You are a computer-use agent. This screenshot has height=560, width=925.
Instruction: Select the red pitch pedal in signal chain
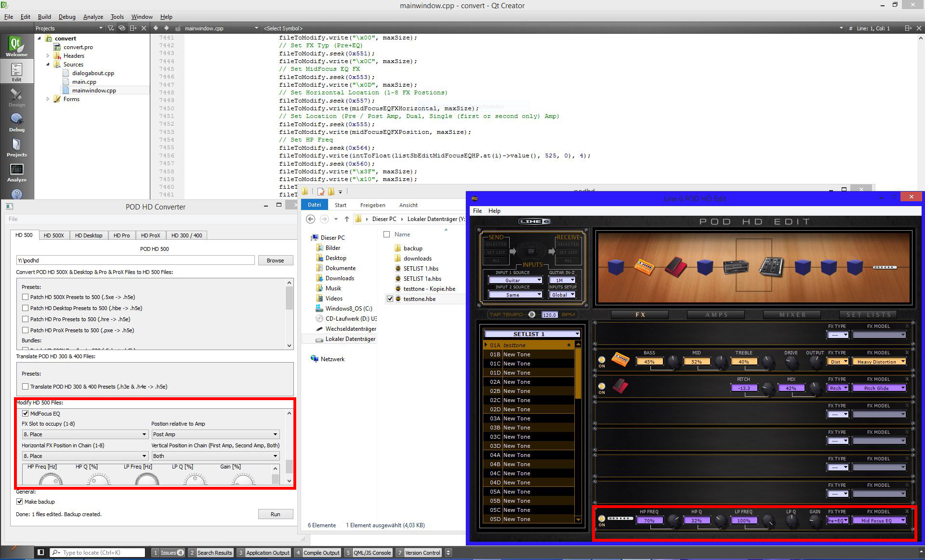(675, 267)
